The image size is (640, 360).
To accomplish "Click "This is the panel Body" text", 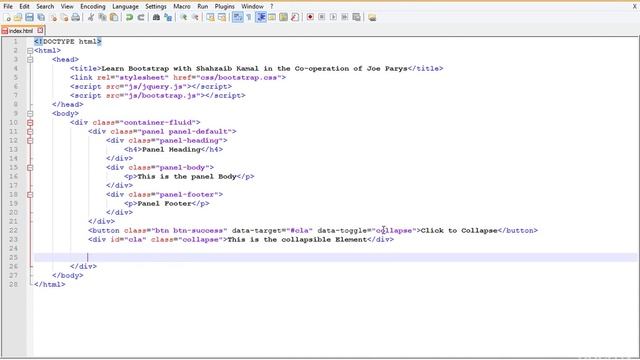I will [187, 176].
